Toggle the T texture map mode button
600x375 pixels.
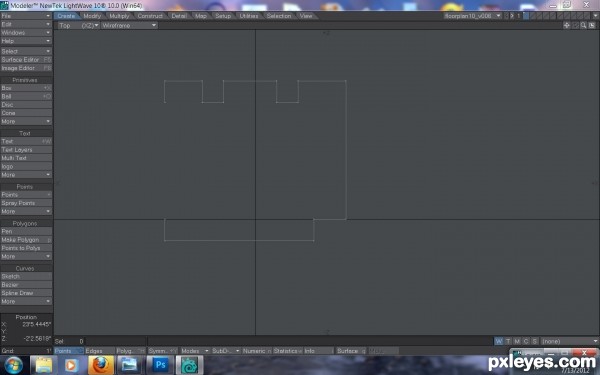coord(508,341)
